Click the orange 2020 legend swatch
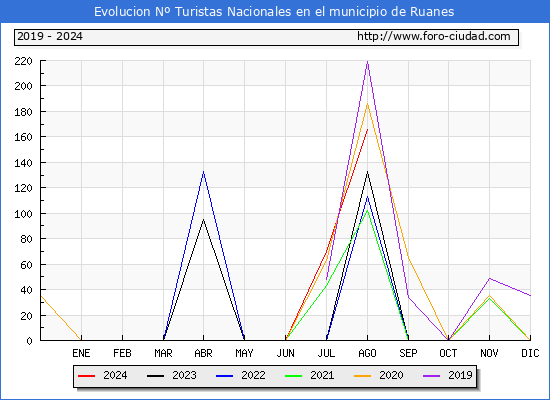 [x=362, y=376]
